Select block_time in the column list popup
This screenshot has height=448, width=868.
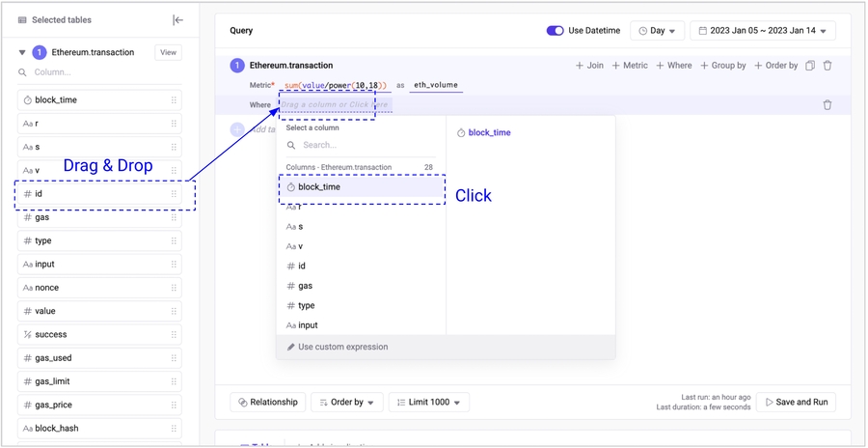point(319,187)
